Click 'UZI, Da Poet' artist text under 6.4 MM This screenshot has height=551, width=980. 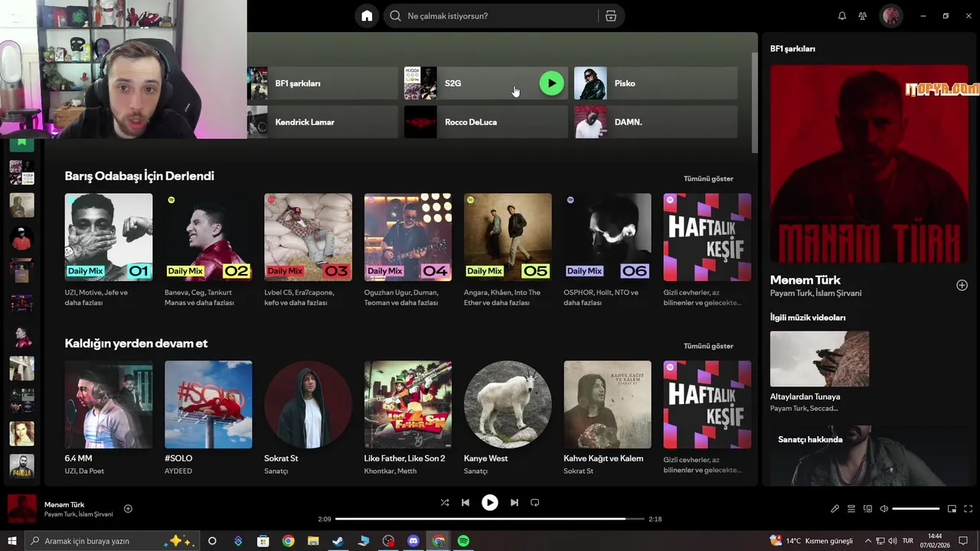84,471
